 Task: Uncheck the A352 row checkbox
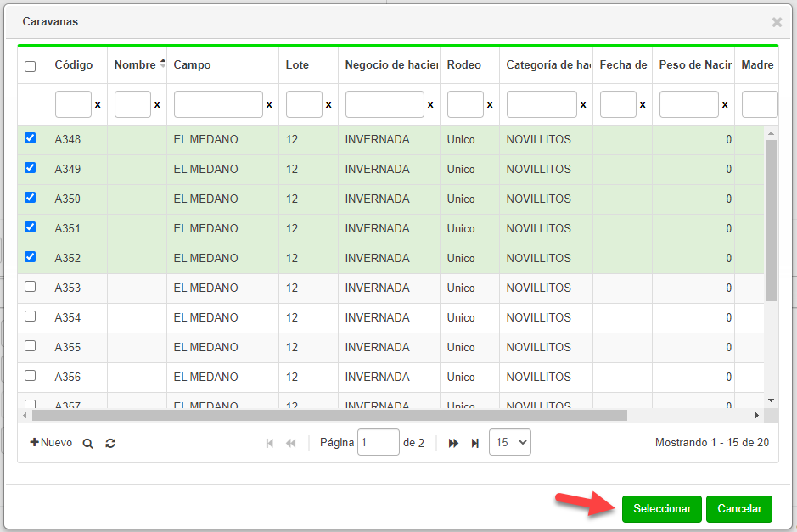pyautogui.click(x=30, y=257)
